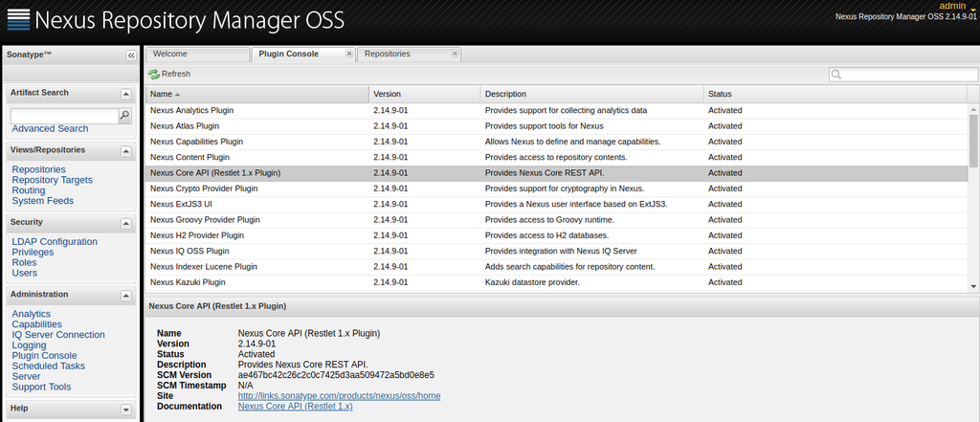Image resolution: width=980 pixels, height=422 pixels.
Task: Collapse the Sonatype sidebar panel
Action: (131, 55)
